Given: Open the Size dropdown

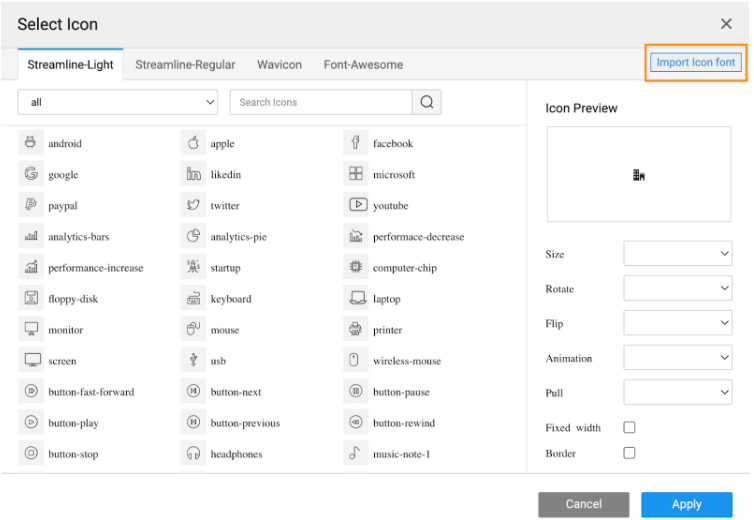Looking at the screenshot, I should 679,254.
